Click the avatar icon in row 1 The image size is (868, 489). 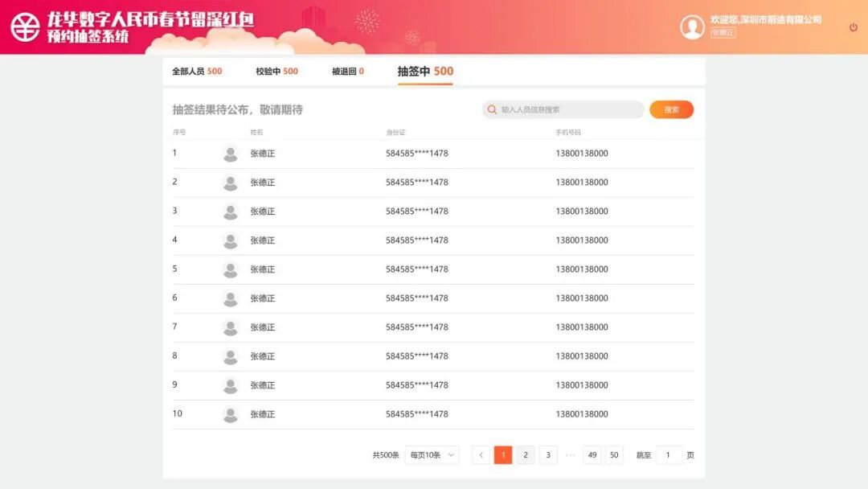coord(230,153)
